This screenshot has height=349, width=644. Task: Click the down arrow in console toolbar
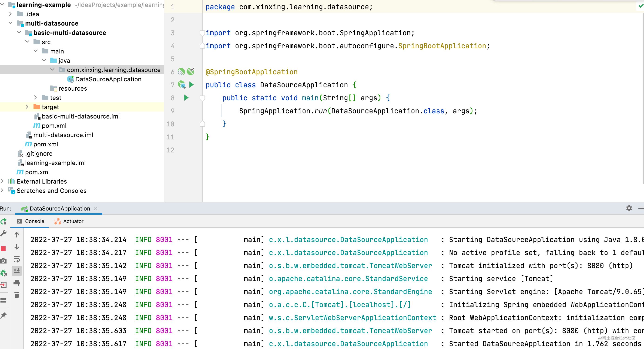point(17,247)
